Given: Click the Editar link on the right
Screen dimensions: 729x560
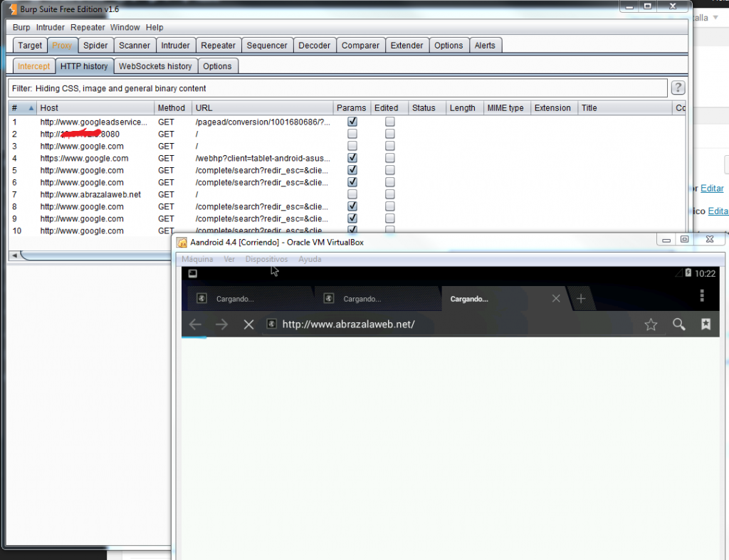Looking at the screenshot, I should point(712,188).
